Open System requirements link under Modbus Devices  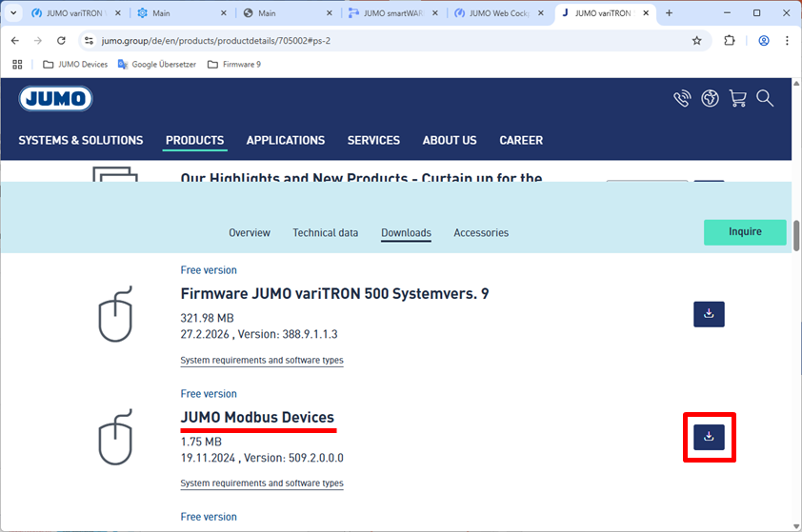click(x=262, y=483)
